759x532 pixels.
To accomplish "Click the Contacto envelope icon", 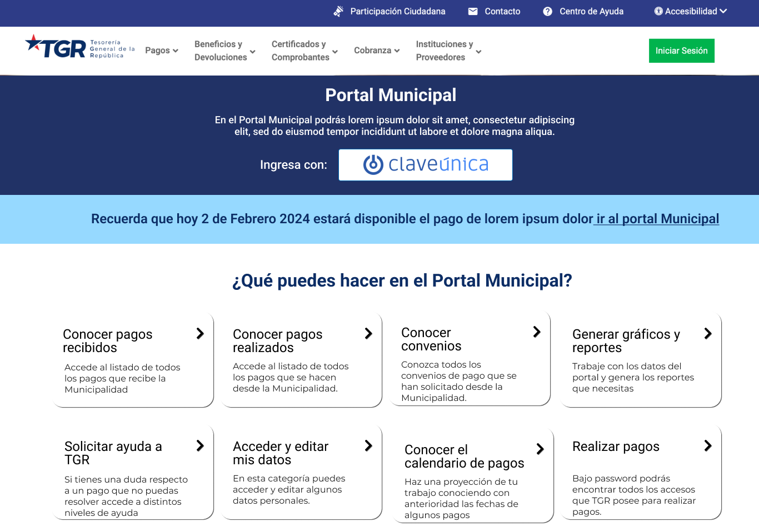I will click(473, 11).
